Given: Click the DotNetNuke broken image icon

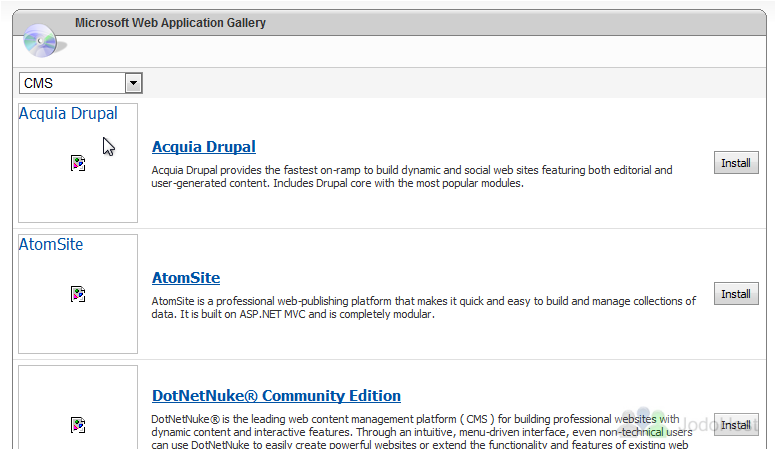Looking at the screenshot, I should (x=78, y=425).
